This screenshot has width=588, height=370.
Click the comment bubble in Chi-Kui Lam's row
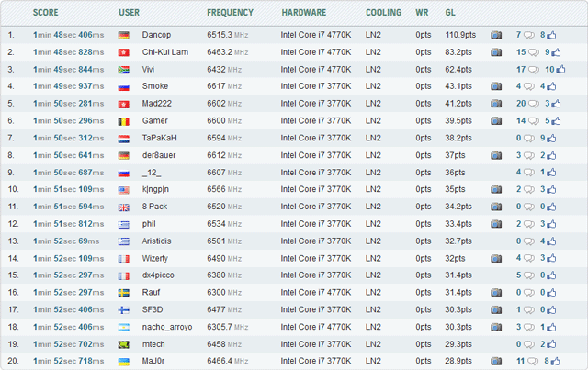point(533,52)
